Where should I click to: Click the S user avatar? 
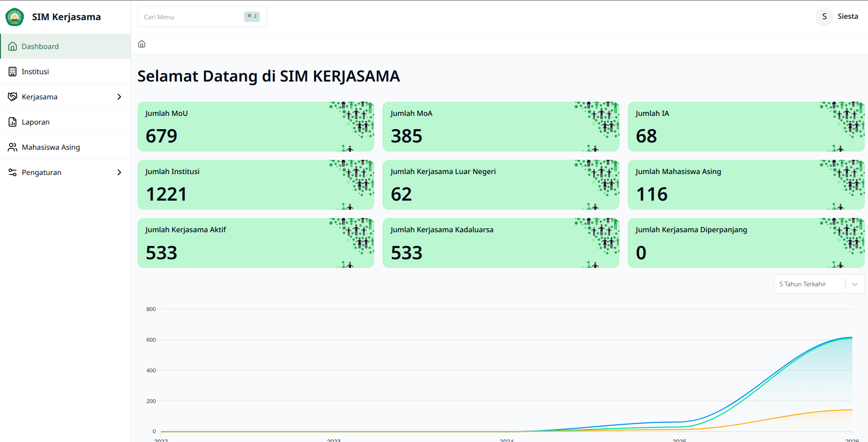tap(824, 16)
